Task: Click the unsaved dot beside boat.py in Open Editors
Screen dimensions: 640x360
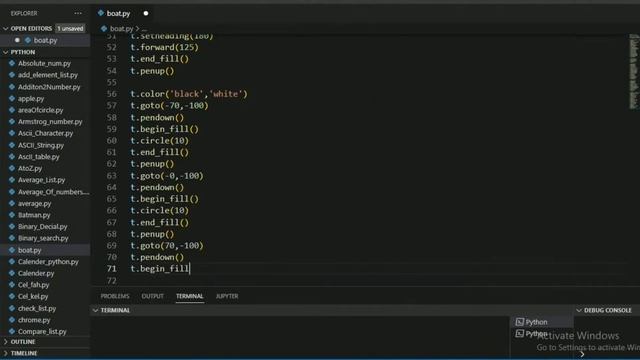Action: (x=17, y=40)
